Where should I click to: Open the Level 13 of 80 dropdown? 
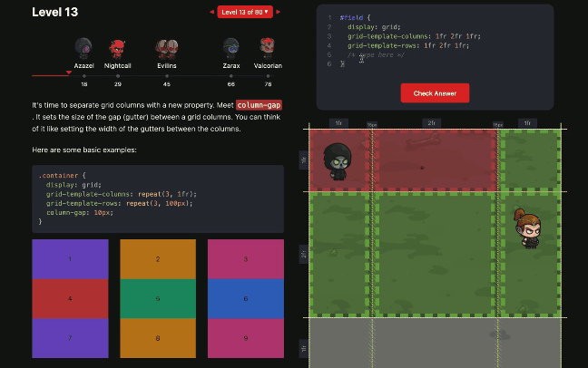[x=245, y=12]
